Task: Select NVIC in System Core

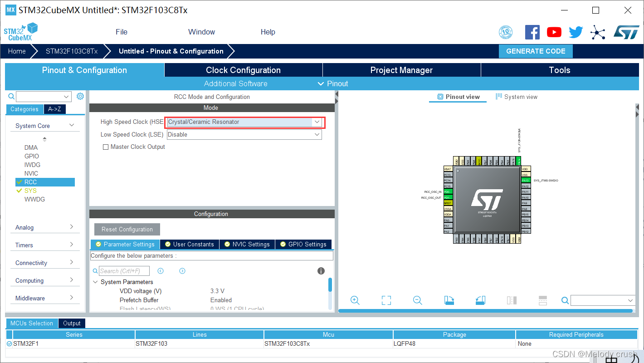Action: pos(31,173)
